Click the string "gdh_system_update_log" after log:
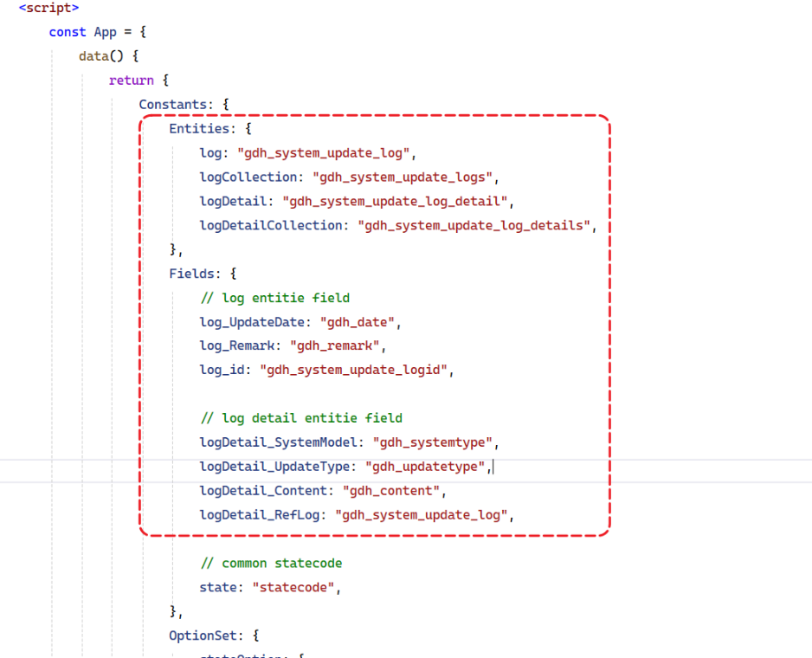812x658 pixels. click(323, 153)
